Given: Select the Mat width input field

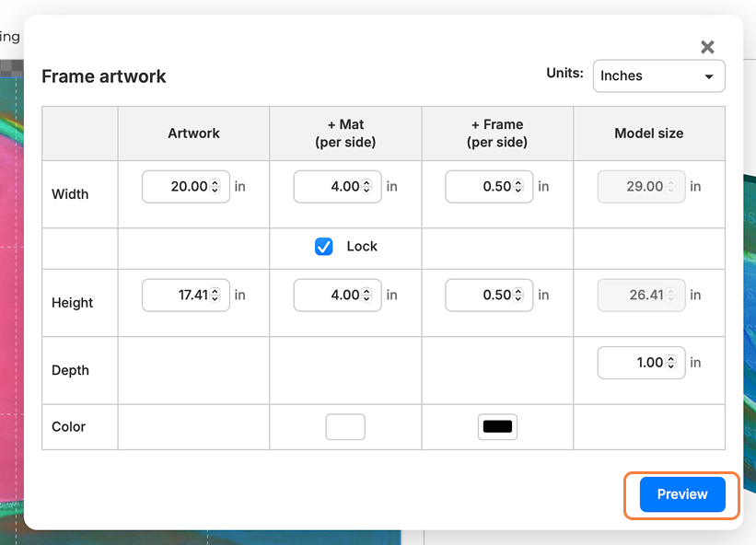Looking at the screenshot, I should [x=338, y=187].
